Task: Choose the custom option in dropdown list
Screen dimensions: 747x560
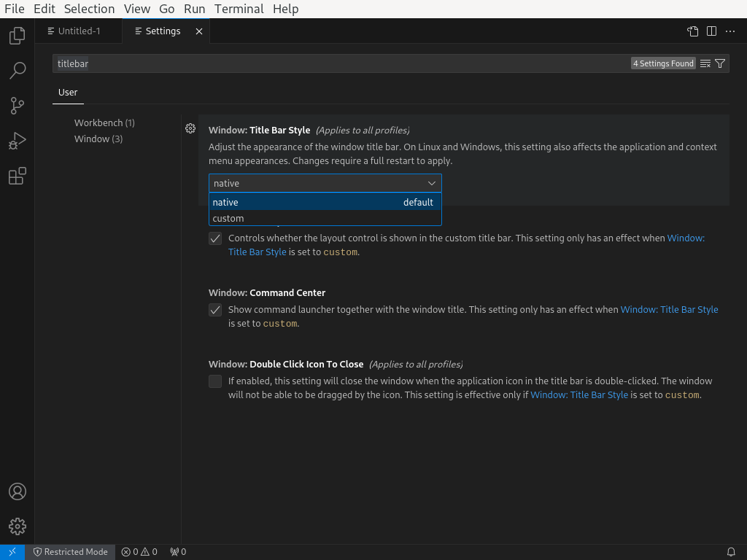Action: [325, 219]
